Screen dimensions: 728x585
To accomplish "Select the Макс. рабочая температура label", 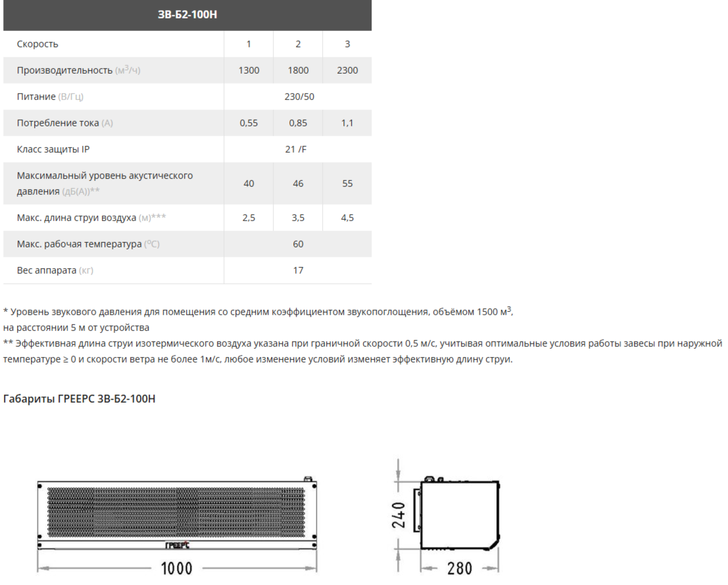I will click(88, 244).
